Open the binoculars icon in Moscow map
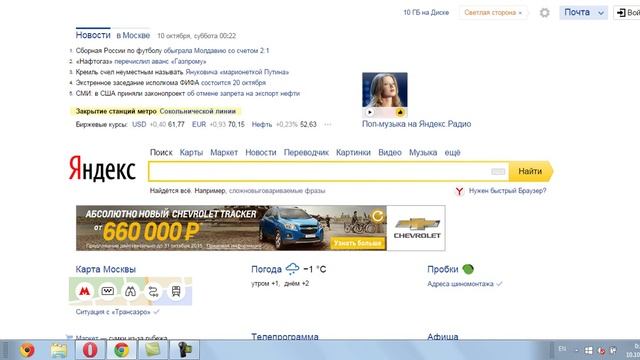Image resolution: width=640 pixels, height=360 pixels. point(131,291)
